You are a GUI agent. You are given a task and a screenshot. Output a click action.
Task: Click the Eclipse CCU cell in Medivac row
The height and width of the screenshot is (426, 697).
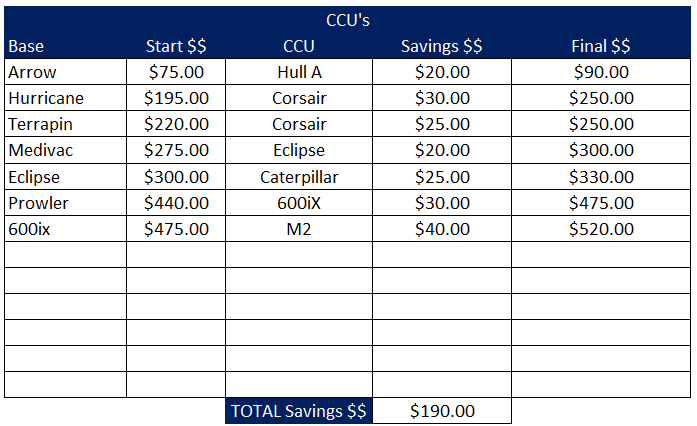pyautogui.click(x=299, y=150)
